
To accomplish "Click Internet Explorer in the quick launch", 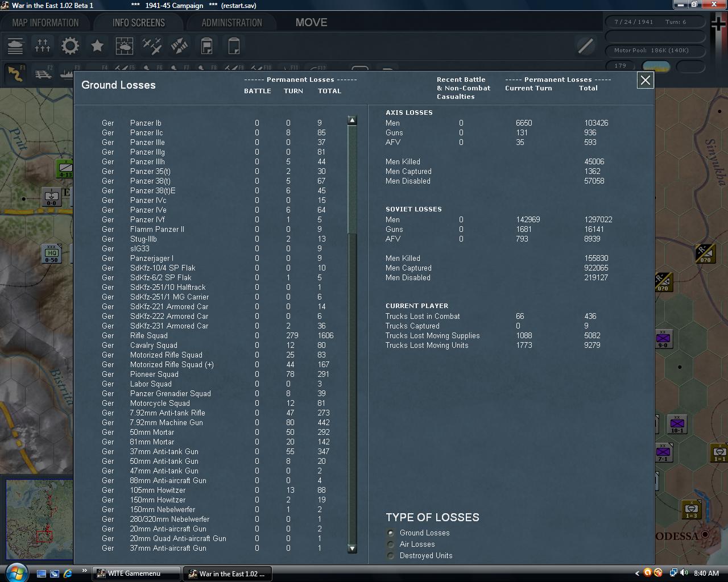I will (x=68, y=573).
